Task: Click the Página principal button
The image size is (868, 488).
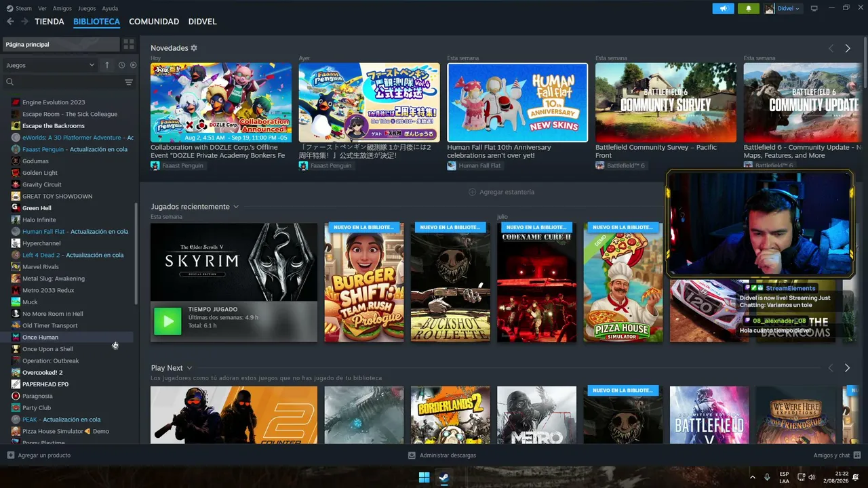Action: 60,44
